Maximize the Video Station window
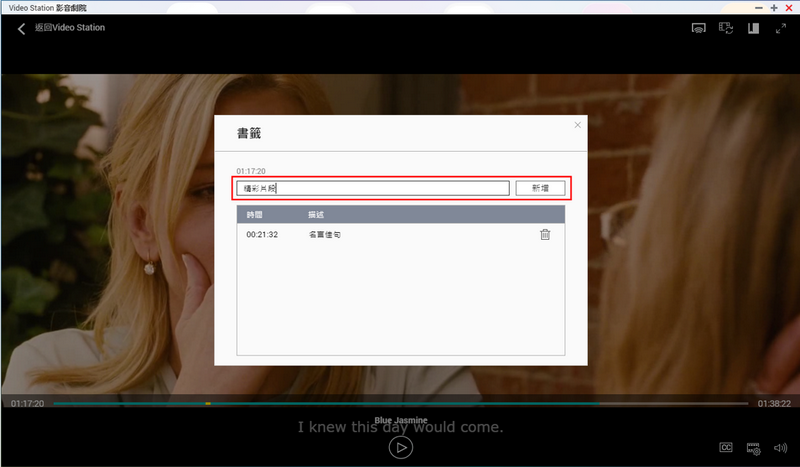 (x=774, y=8)
